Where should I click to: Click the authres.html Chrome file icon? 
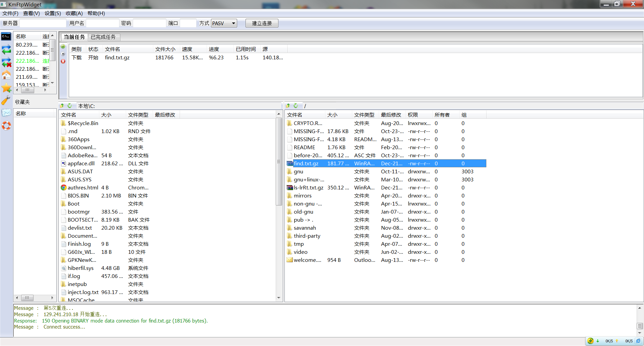click(x=64, y=188)
